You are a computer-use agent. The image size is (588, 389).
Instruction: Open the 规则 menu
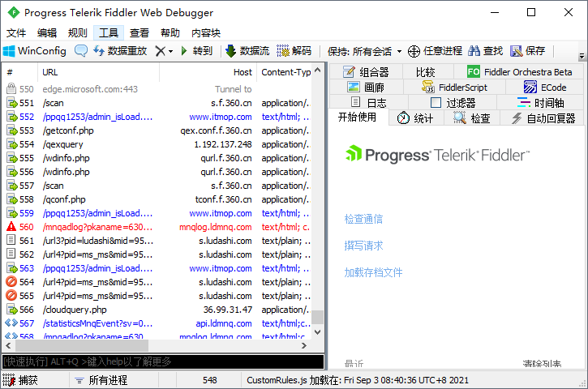(x=78, y=33)
